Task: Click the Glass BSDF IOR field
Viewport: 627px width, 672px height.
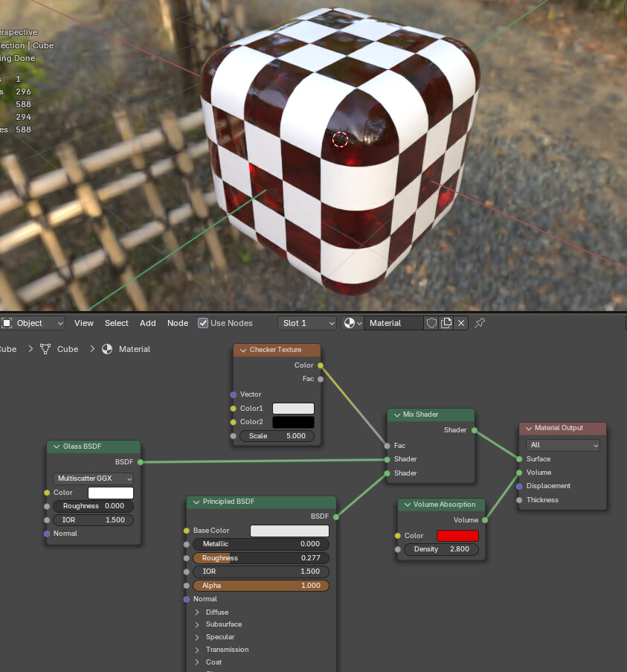Action: [94, 520]
